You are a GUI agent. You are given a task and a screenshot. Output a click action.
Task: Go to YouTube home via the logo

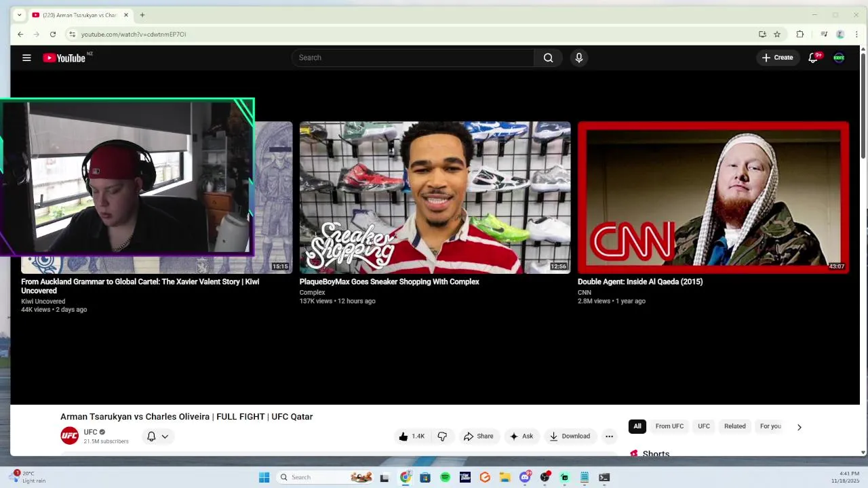tap(64, 58)
